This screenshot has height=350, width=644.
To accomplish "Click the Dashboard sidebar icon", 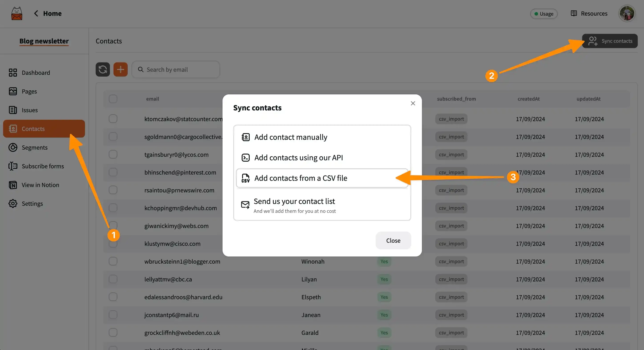I will 12,72.
